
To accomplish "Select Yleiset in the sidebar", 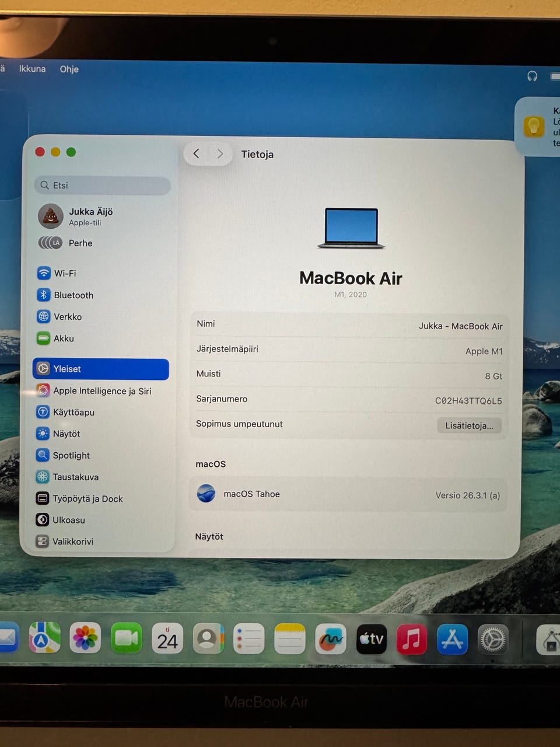I will 101,369.
